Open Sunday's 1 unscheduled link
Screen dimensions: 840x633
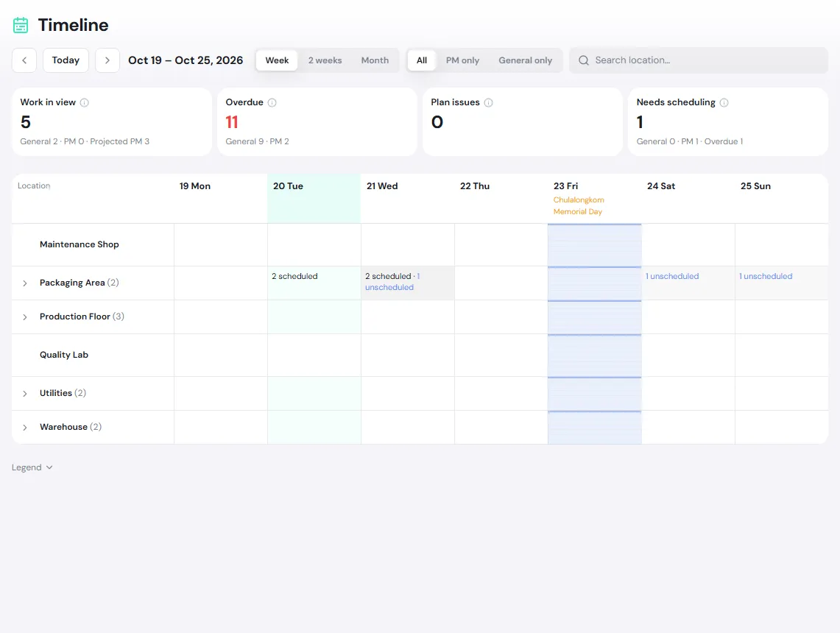pyautogui.click(x=766, y=276)
